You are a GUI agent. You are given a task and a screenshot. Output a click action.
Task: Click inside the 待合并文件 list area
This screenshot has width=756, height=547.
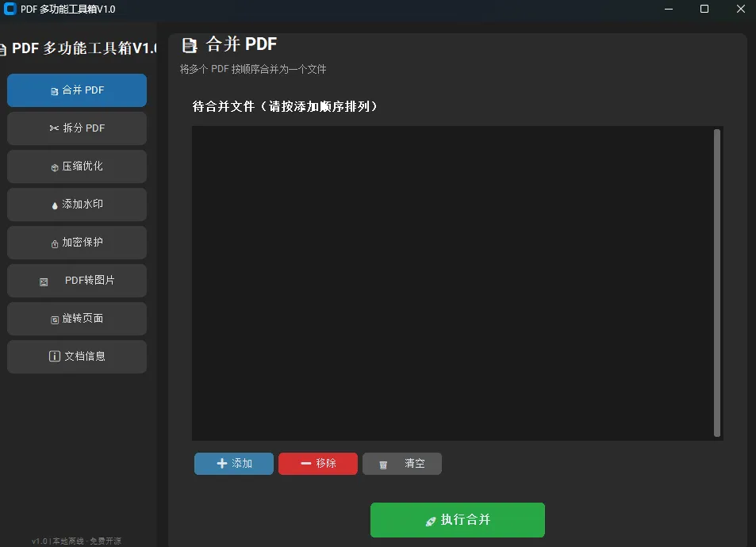452,283
